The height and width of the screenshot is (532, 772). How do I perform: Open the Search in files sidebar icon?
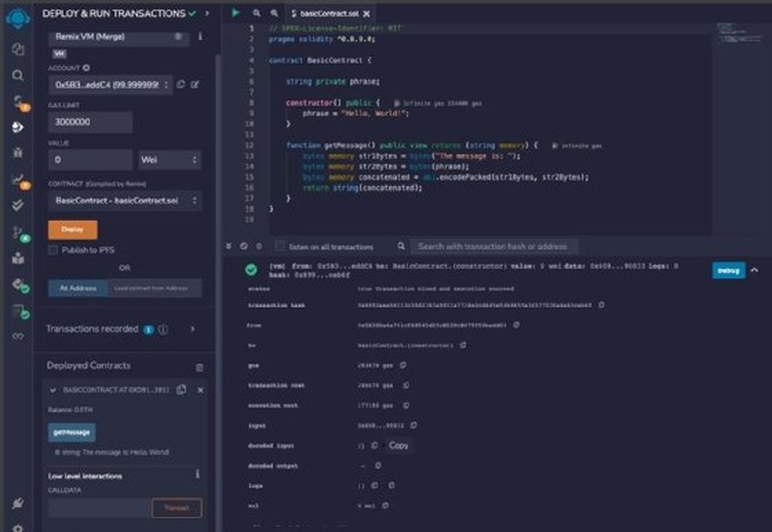[18, 75]
